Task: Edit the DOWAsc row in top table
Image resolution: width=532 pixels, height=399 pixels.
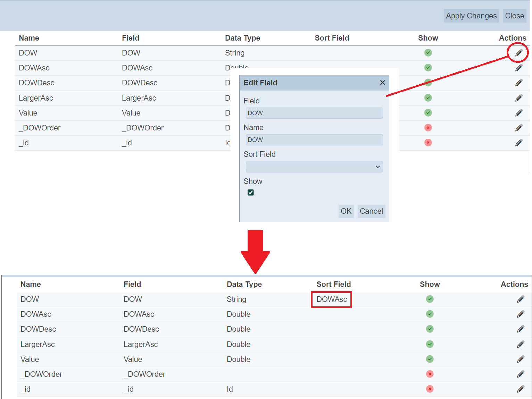Action: (x=518, y=68)
